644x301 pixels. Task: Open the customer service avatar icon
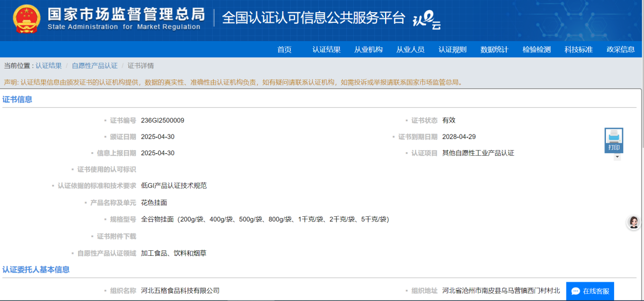[633, 222]
